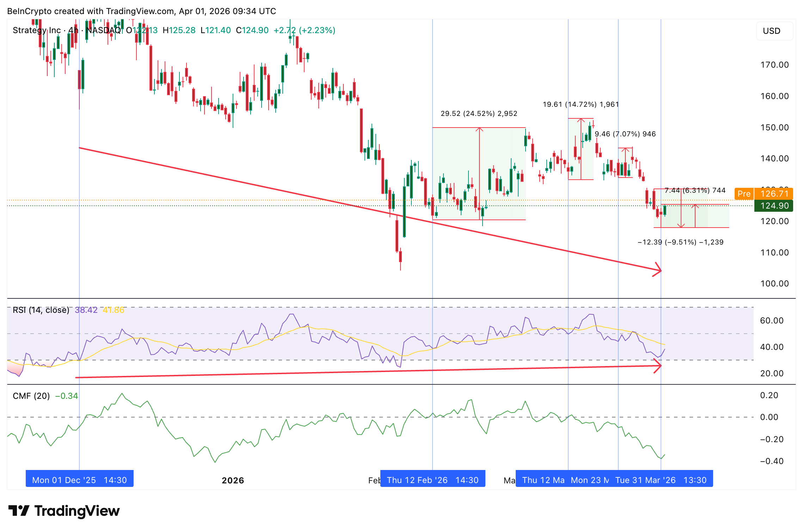Click the CMF (20) indicator label
This screenshot has width=803, height=532.
[31, 396]
